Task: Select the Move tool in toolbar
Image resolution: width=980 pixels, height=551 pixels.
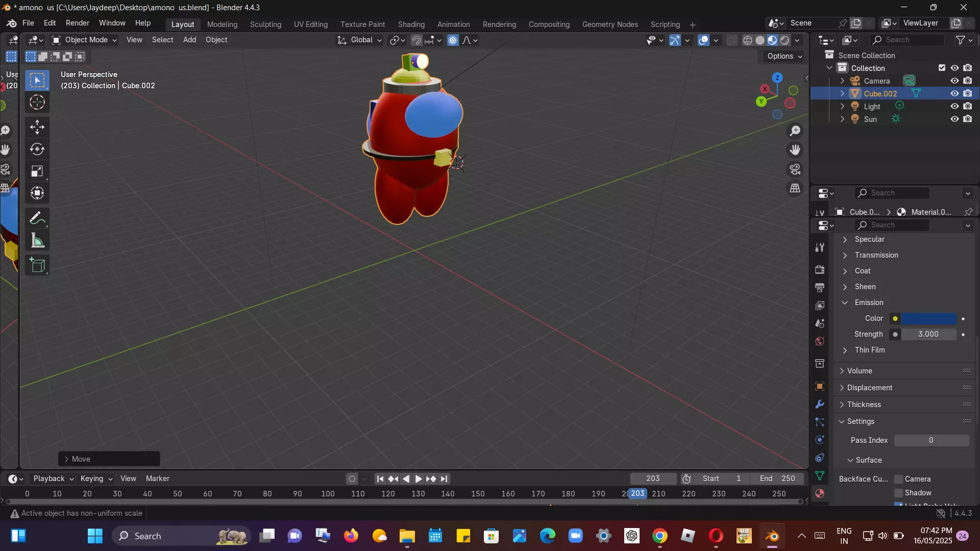Action: [x=37, y=127]
